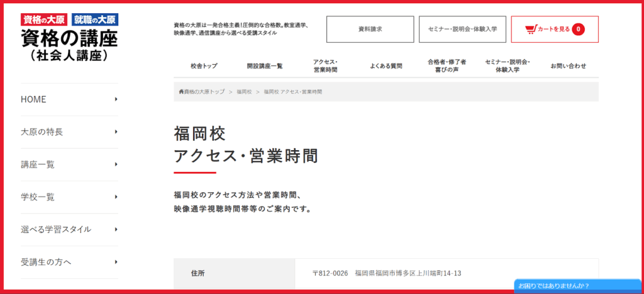The height and width of the screenshot is (294, 644).
Task: Go to 校舎トップ tab
Action: 204,66
